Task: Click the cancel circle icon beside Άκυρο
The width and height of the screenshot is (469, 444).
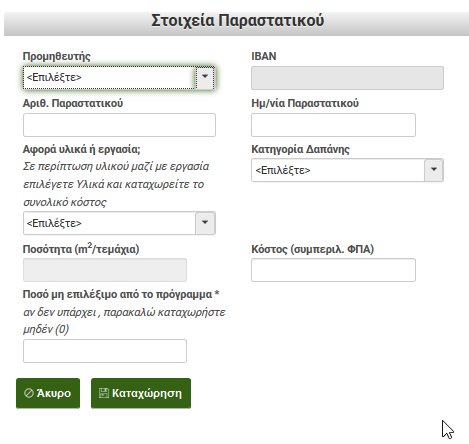Action: click(x=29, y=393)
